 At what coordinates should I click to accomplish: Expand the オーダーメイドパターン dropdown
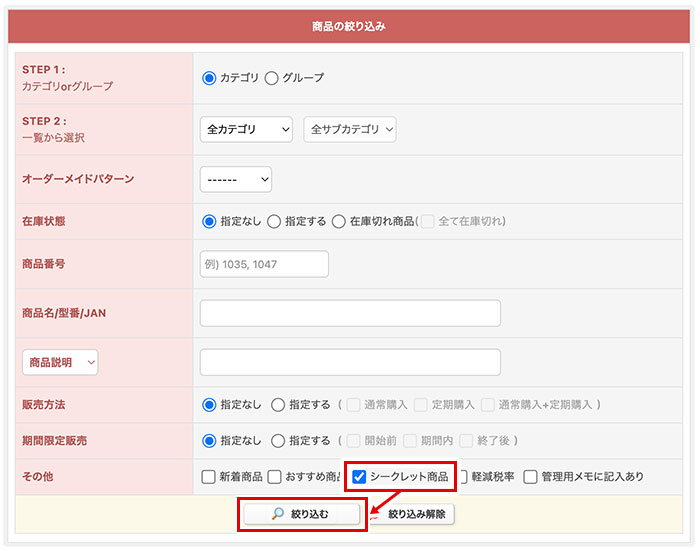click(x=236, y=179)
